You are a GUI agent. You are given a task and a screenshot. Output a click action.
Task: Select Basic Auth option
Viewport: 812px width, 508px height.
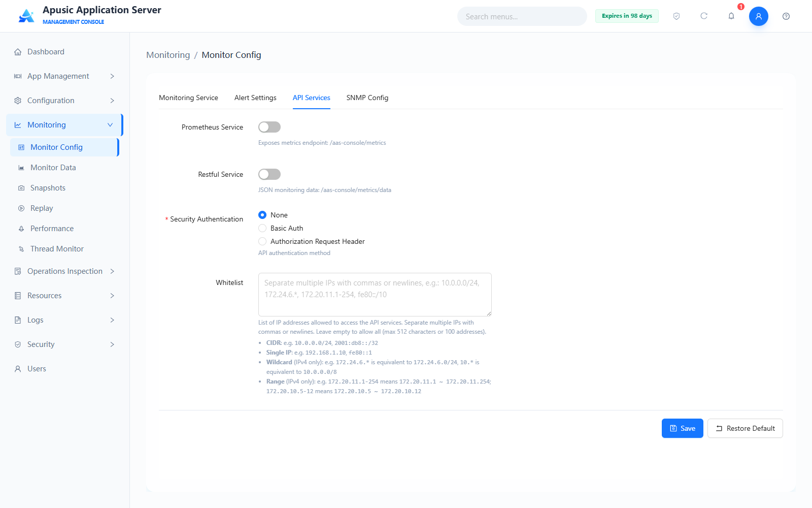pyautogui.click(x=281, y=228)
